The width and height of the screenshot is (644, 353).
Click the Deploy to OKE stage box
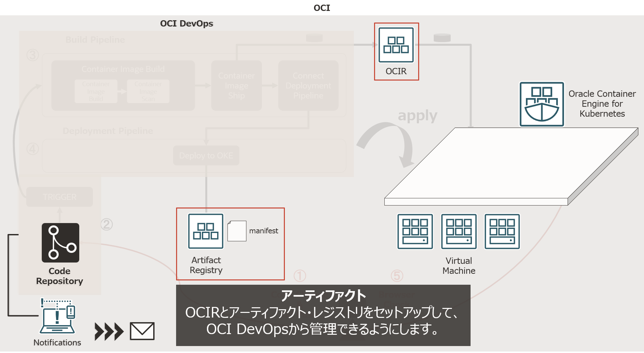click(x=206, y=155)
